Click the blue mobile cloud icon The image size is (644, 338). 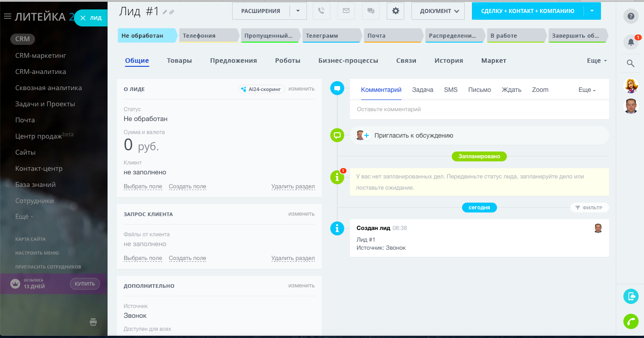pyautogui.click(x=631, y=296)
